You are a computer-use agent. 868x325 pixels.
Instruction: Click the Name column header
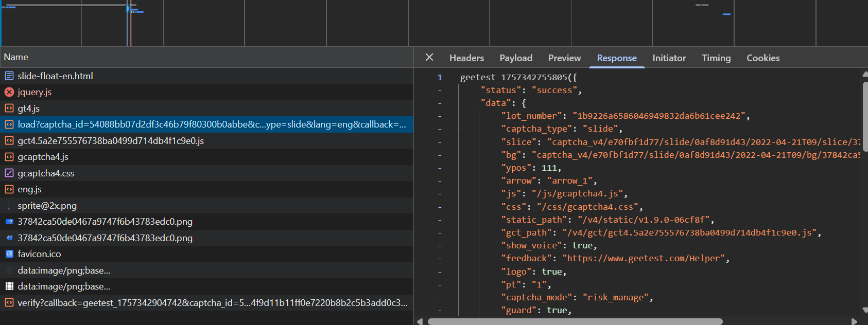16,57
